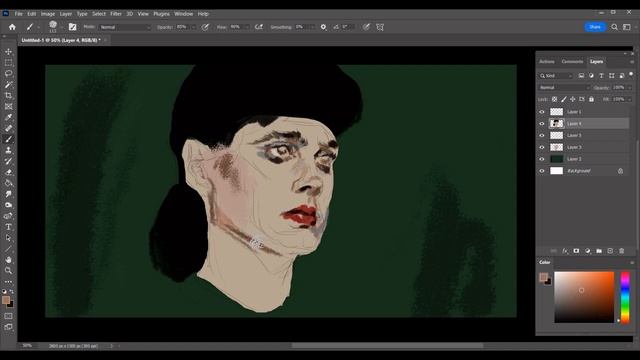Toggle lock position icon
Viewport: 640px width, 360px height.
pos(573,99)
